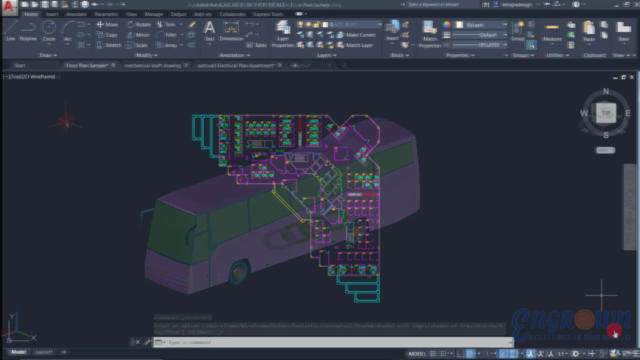Viewport: 640px width, 360px height.
Task: Click the Insert block tool
Action: coord(392,31)
